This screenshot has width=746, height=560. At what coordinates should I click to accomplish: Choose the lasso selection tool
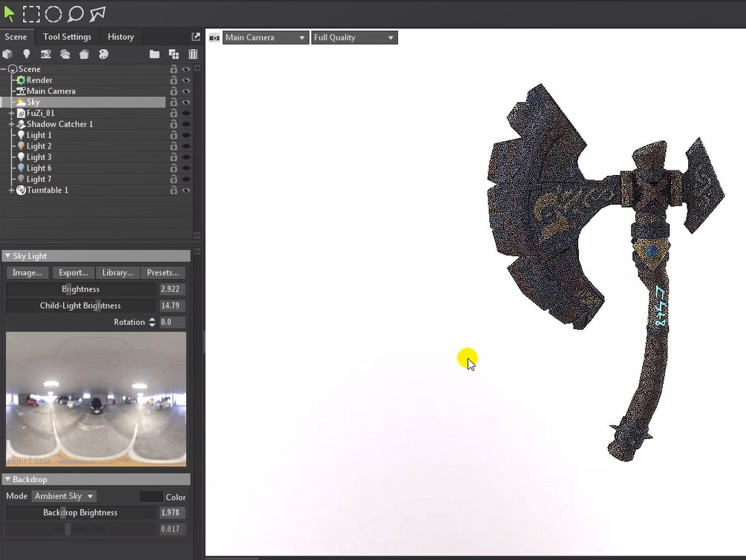tap(76, 13)
